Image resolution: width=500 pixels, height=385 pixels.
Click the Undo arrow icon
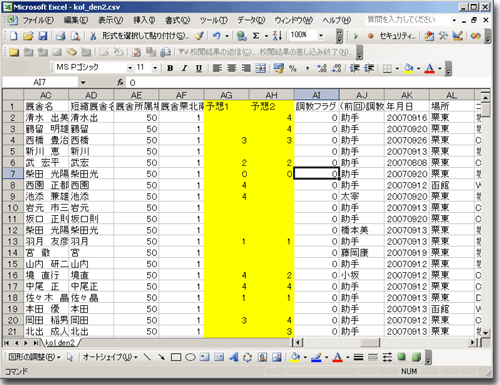[217, 35]
